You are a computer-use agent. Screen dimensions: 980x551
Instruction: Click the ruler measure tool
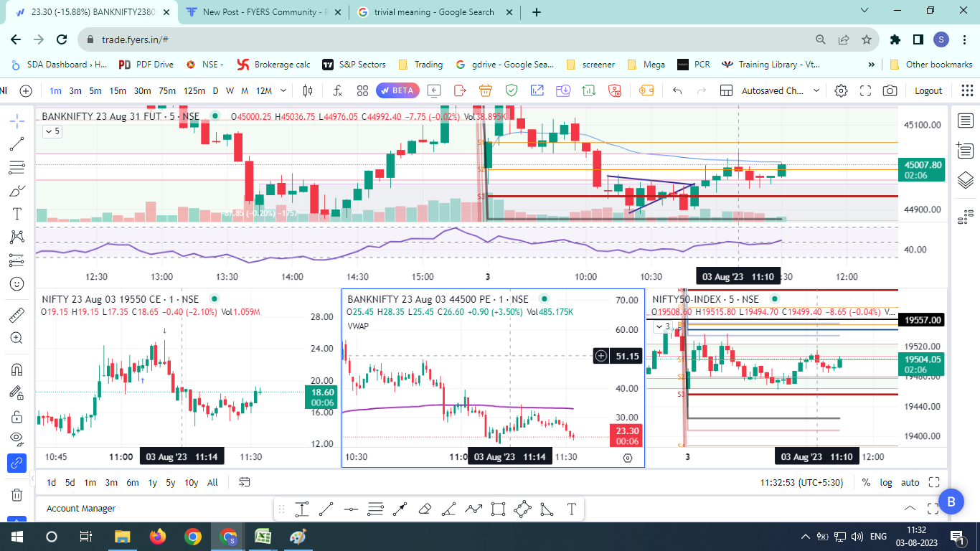(17, 314)
